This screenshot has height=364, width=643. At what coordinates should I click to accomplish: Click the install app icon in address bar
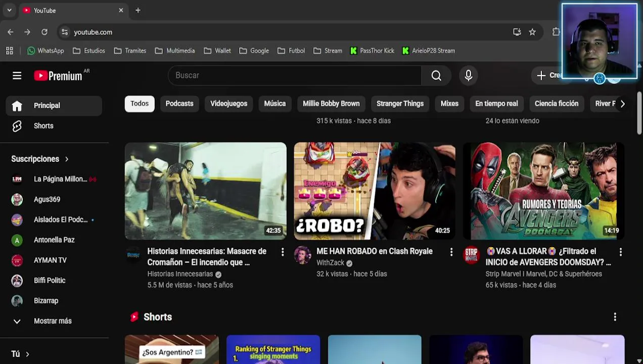click(517, 32)
